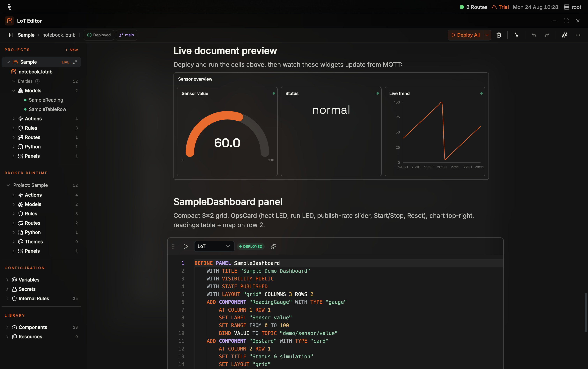The image size is (588, 369).
Task: Click the + New project button
Action: point(71,50)
